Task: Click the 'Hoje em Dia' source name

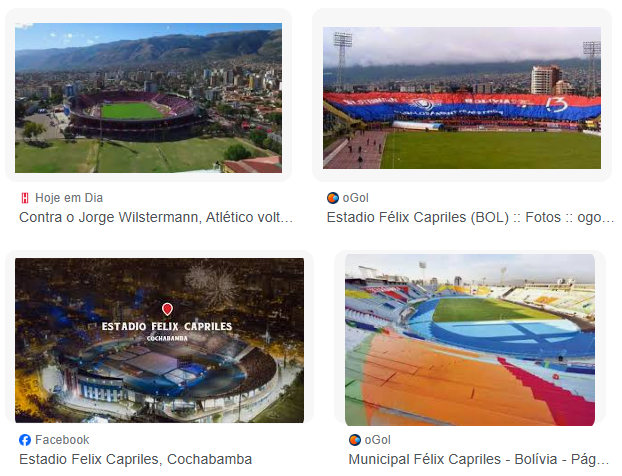Action: coord(69,198)
